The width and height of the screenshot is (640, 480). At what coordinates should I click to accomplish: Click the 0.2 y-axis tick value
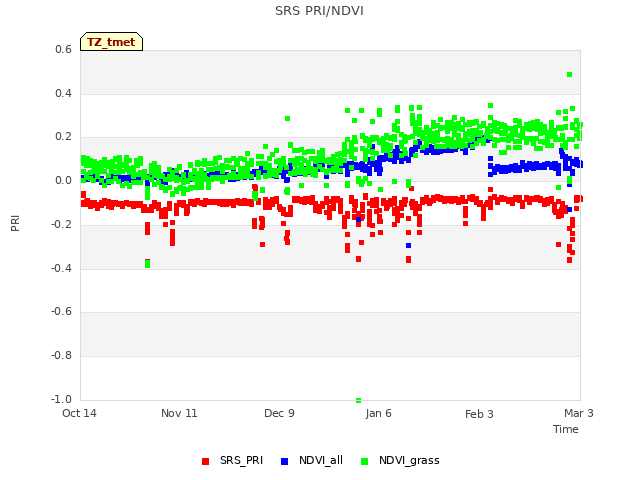63,137
